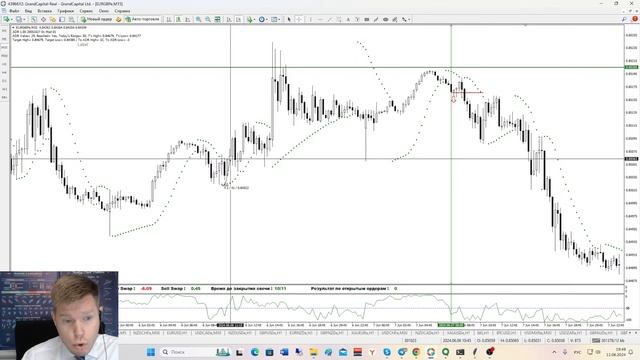Expand the templates dropdown arrow
This screenshot has height=360, width=640.
pos(280,19)
